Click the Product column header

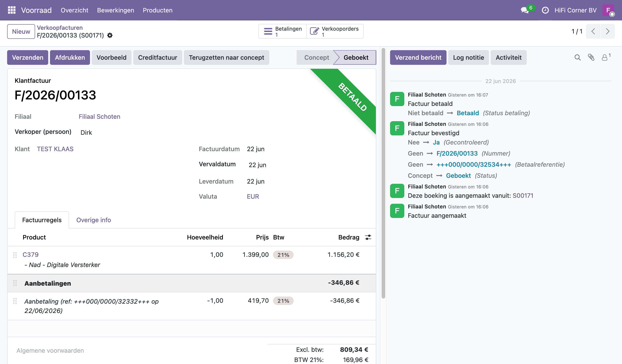(34, 237)
